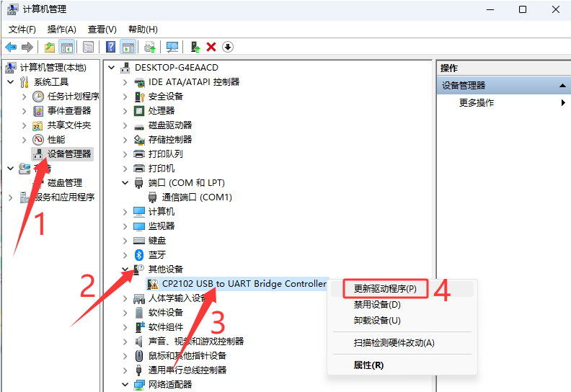
Task: Click the scan hardware monitor toolbar icon
Action: click(172, 47)
